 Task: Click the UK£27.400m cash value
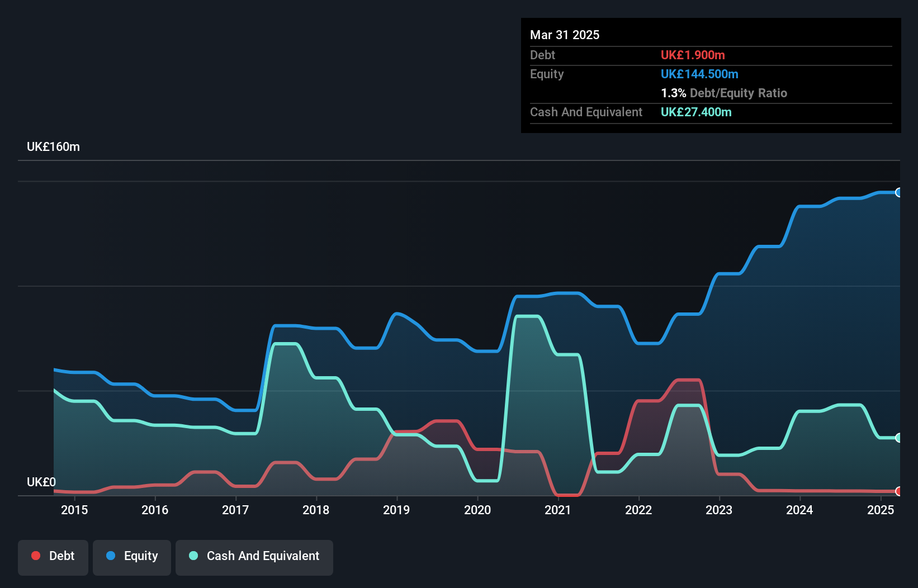tap(696, 112)
